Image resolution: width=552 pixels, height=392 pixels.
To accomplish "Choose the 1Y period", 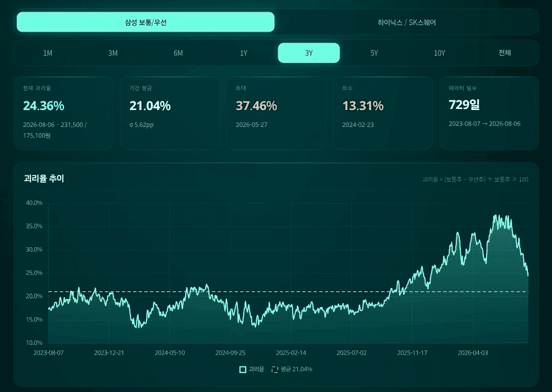I will pyautogui.click(x=244, y=53).
